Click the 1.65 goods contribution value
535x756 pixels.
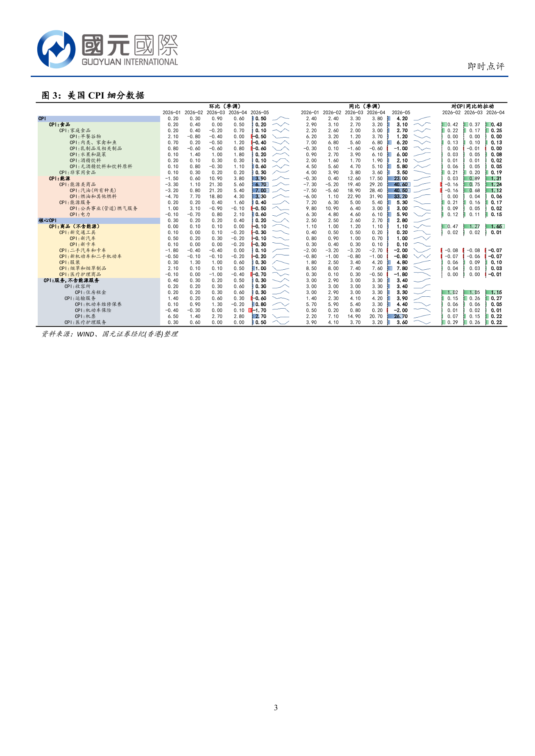tap(496, 226)
